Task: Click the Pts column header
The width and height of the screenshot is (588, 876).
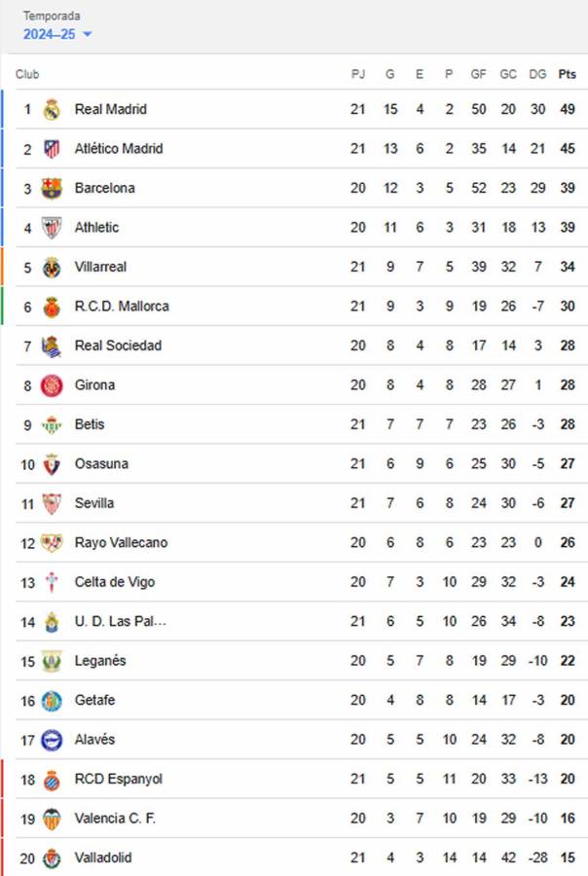Action: pos(567,74)
